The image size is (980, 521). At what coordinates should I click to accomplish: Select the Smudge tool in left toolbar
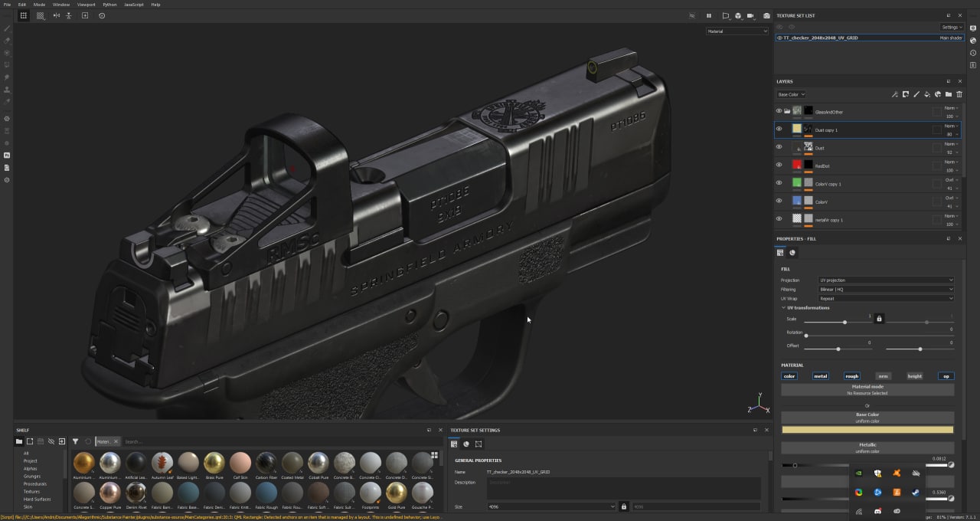click(7, 77)
